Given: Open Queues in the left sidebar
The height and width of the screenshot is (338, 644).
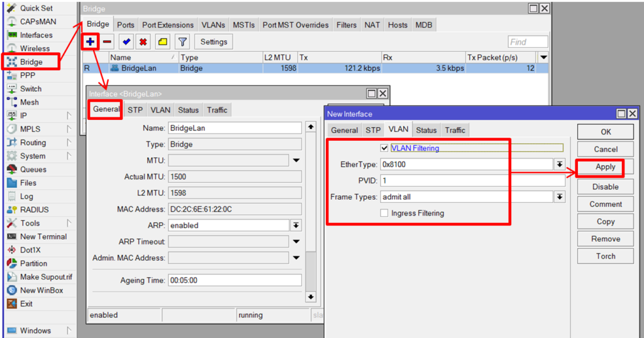Looking at the screenshot, I should [33, 170].
